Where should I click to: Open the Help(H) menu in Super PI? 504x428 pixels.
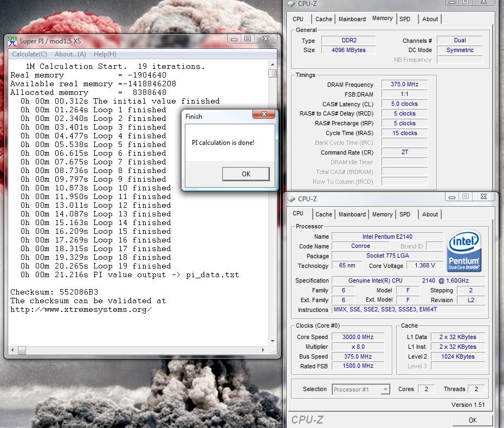[105, 54]
